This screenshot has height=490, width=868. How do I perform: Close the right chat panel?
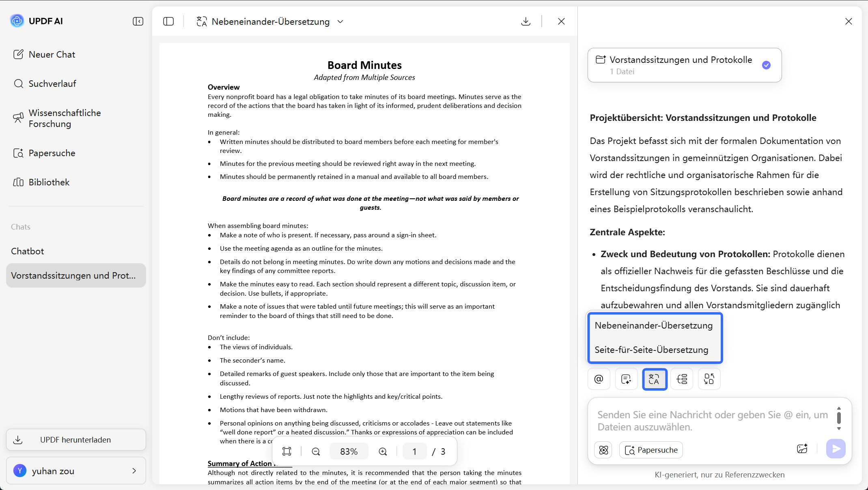(x=849, y=21)
